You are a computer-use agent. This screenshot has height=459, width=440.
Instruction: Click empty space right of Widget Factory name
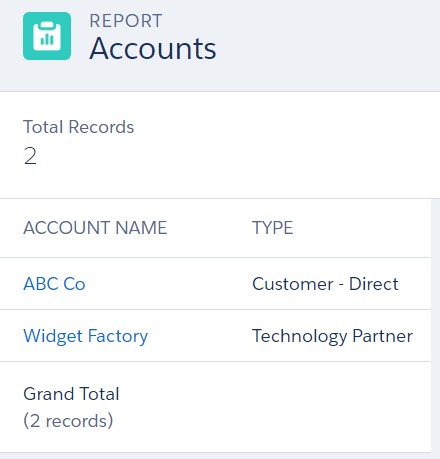[197, 336]
